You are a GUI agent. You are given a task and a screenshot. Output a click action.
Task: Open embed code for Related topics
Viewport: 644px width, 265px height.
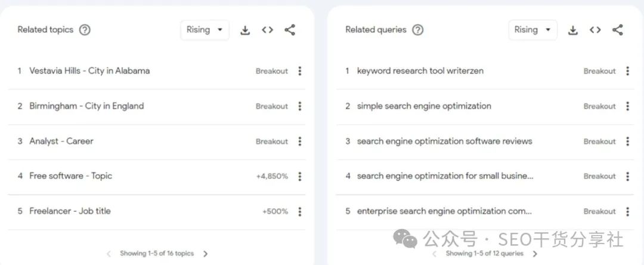[x=267, y=30]
